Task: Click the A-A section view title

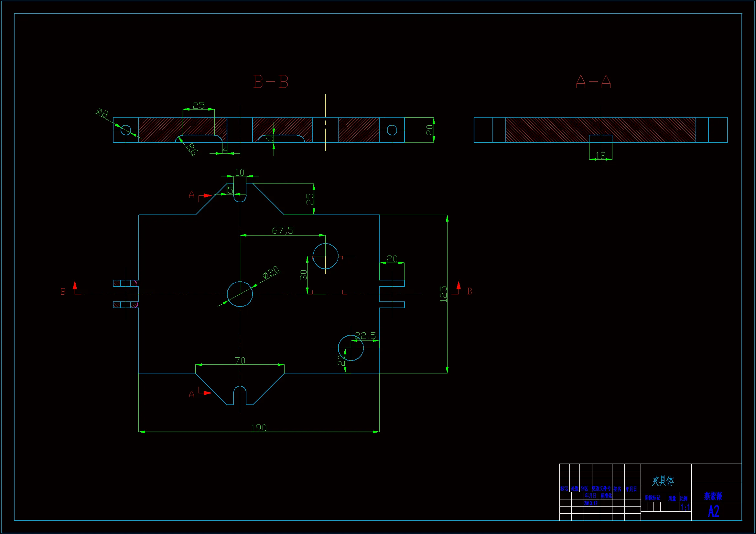Action: click(x=593, y=82)
